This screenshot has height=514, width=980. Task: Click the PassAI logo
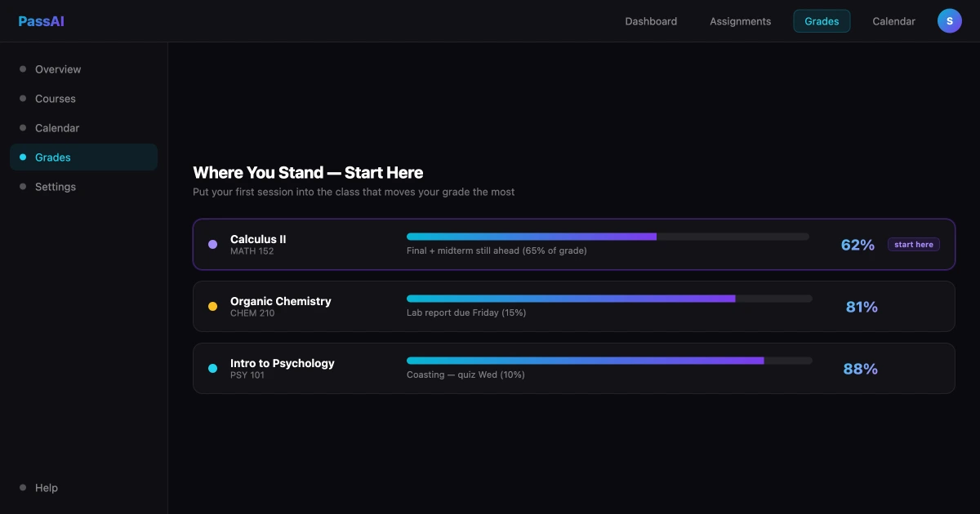coord(41,21)
